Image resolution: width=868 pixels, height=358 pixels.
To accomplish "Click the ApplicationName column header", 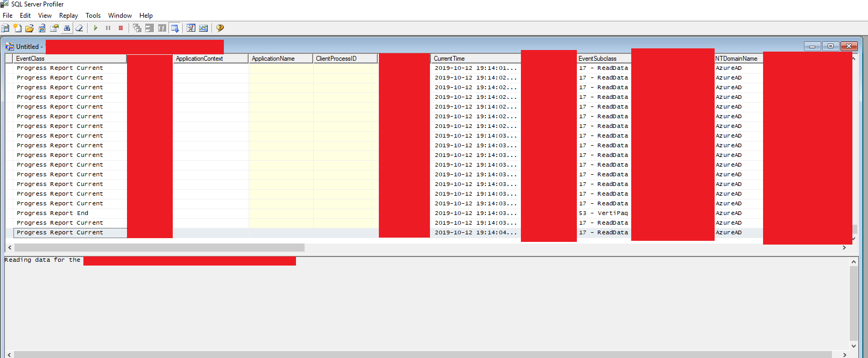I will (280, 59).
